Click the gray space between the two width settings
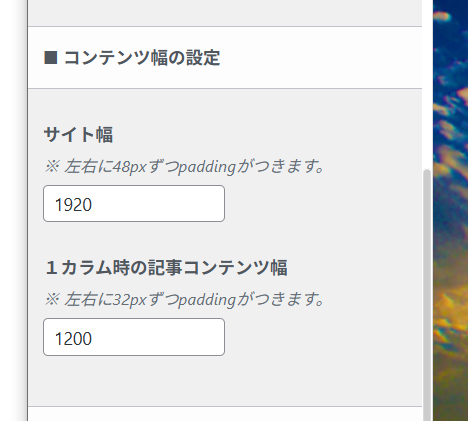 [225, 240]
